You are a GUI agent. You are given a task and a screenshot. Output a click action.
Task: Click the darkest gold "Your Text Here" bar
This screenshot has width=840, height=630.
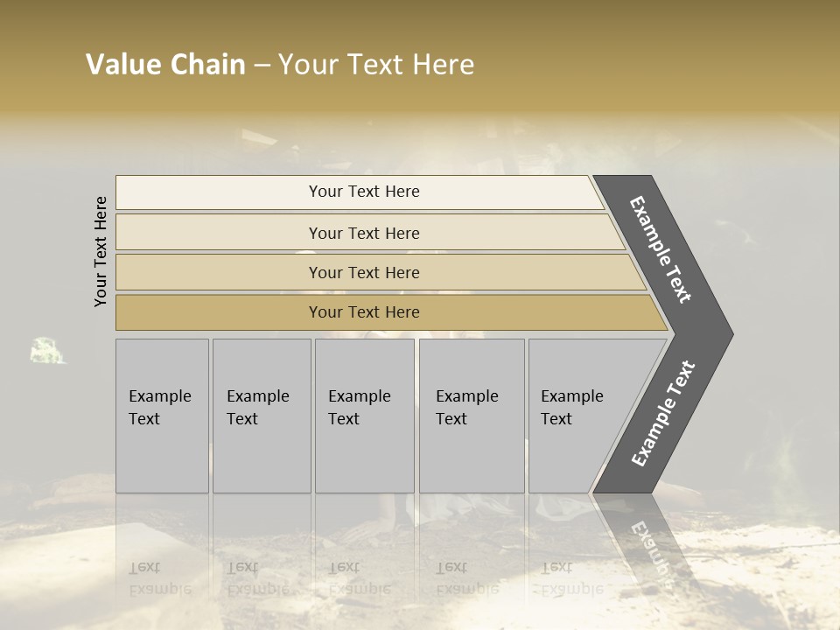click(x=364, y=312)
